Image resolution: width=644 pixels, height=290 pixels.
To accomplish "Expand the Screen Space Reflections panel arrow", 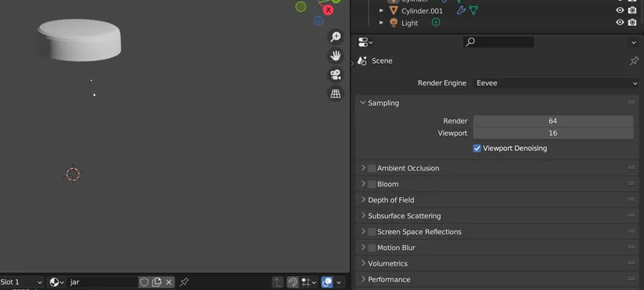I will (x=363, y=231).
